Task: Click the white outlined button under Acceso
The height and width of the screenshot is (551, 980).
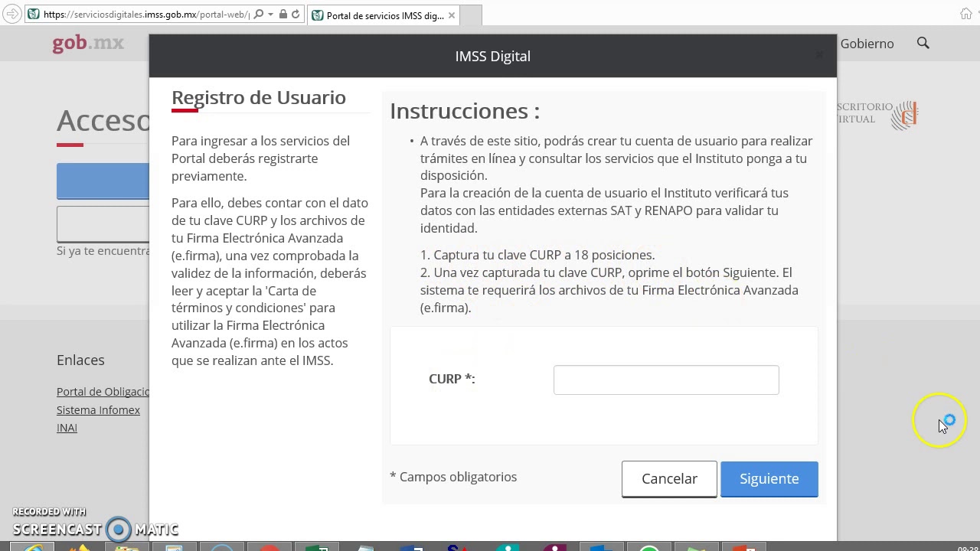Action: click(x=103, y=224)
